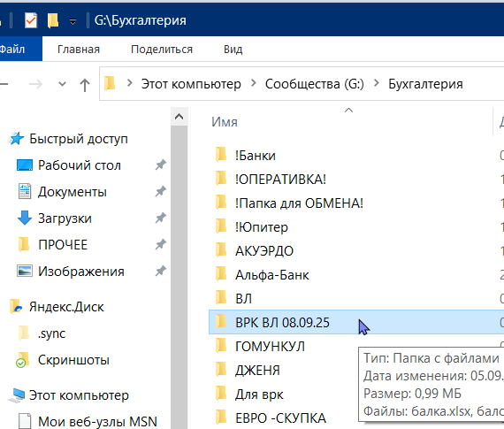Click the folder icon of ГОМУНКУЛ

click(x=221, y=345)
